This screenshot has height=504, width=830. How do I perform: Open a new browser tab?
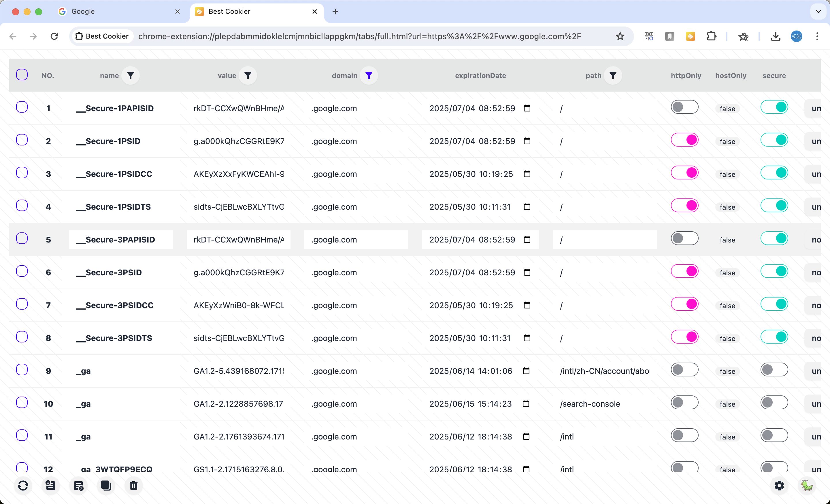tap(335, 12)
